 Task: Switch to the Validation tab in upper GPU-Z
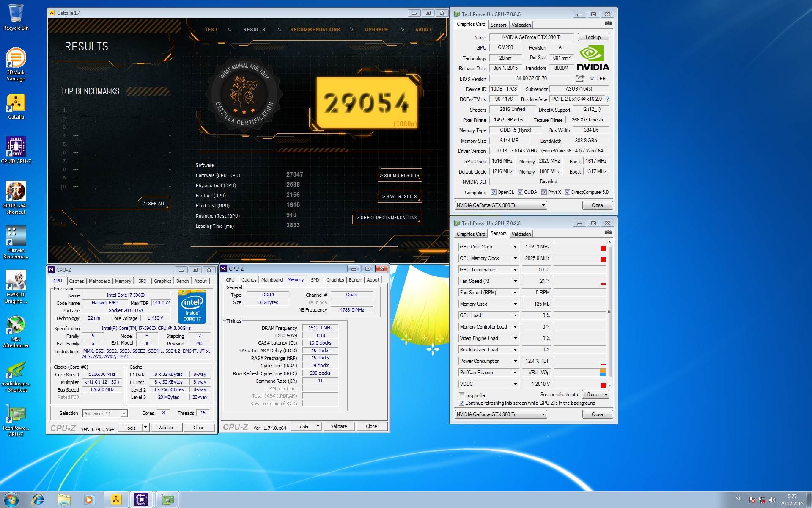[x=521, y=25]
